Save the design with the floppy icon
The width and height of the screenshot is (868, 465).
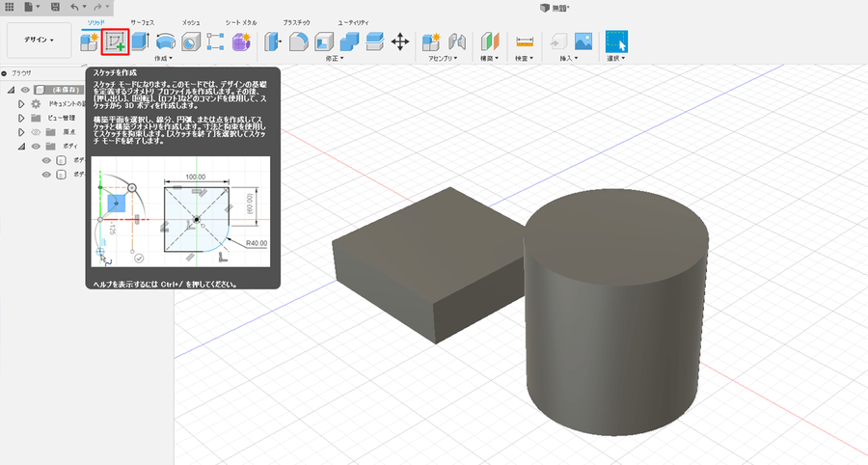55,7
